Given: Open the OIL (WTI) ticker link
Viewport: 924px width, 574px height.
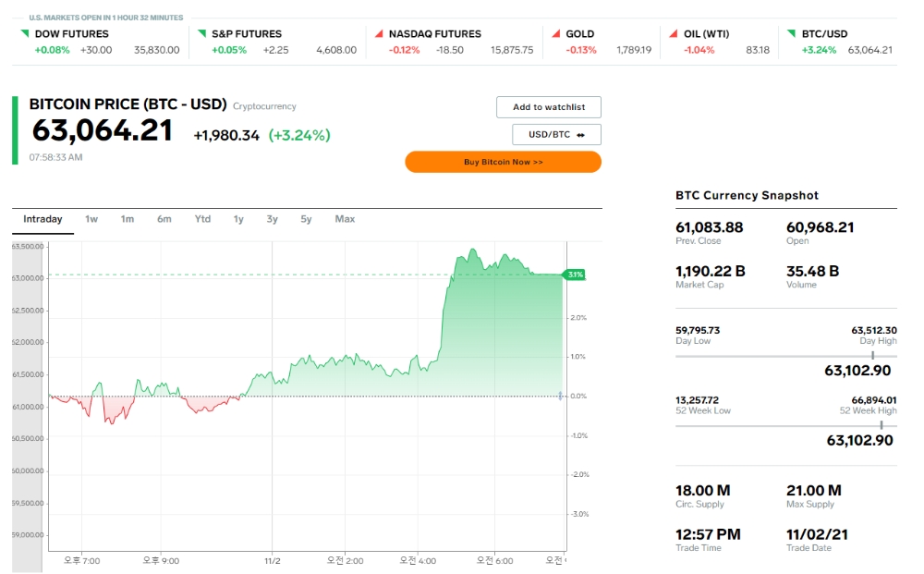Looking at the screenshot, I should (x=706, y=33).
